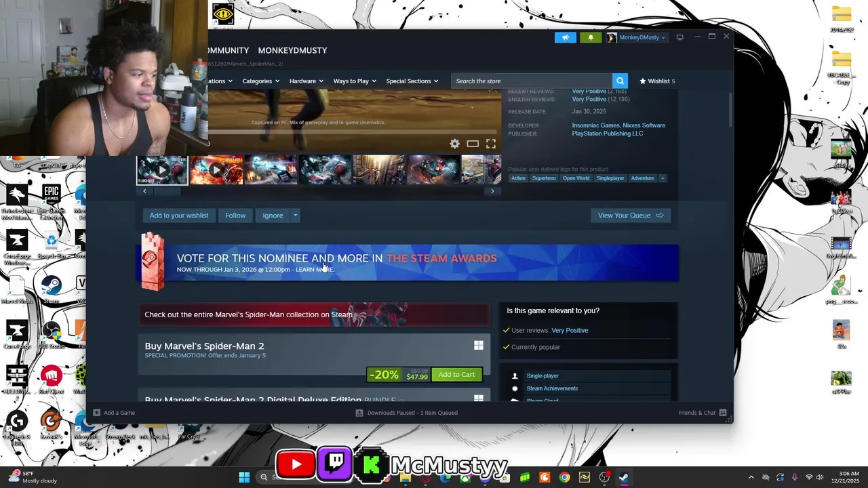Open OBS icon in taskbar
The image size is (868, 488).
tap(604, 477)
